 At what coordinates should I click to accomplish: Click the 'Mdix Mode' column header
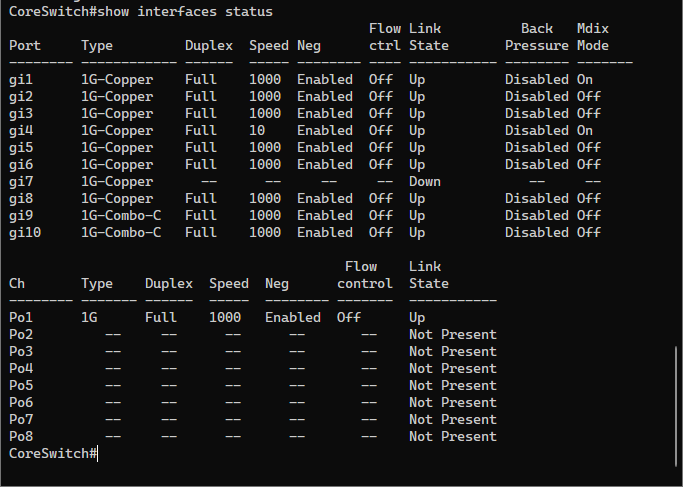[593, 37]
